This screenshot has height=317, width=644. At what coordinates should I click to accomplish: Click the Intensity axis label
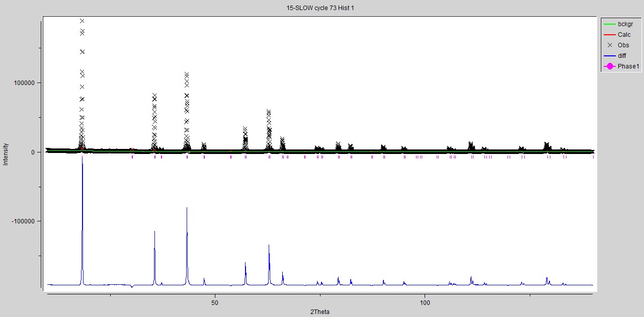click(6, 154)
